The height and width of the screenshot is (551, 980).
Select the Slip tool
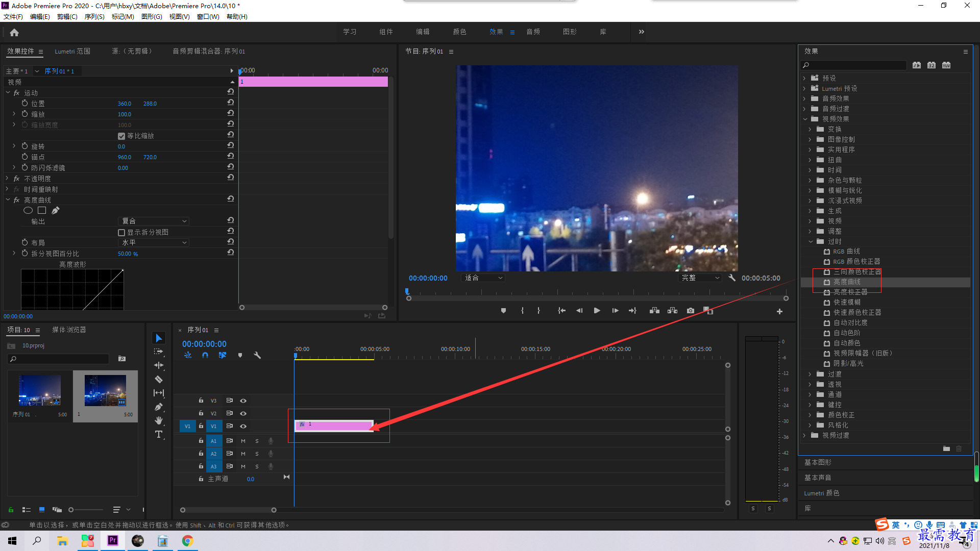click(159, 393)
